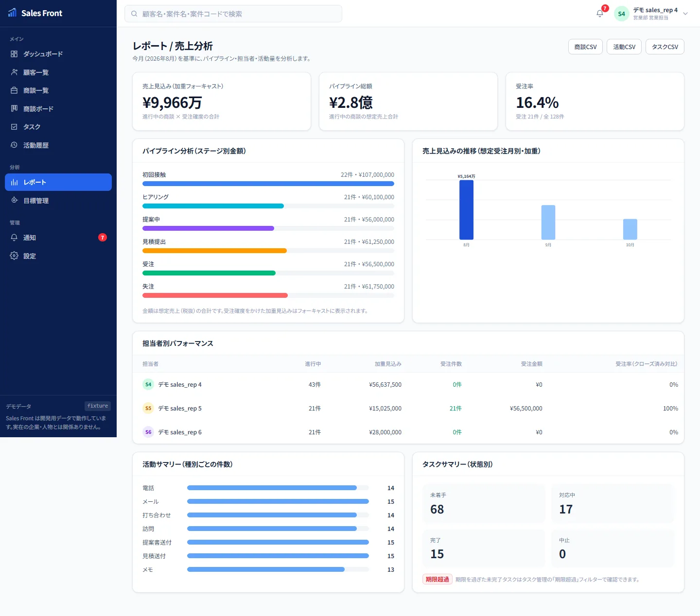Click the ¥2.8億 pipeline total value
The height and width of the screenshot is (616, 700).
351,103
